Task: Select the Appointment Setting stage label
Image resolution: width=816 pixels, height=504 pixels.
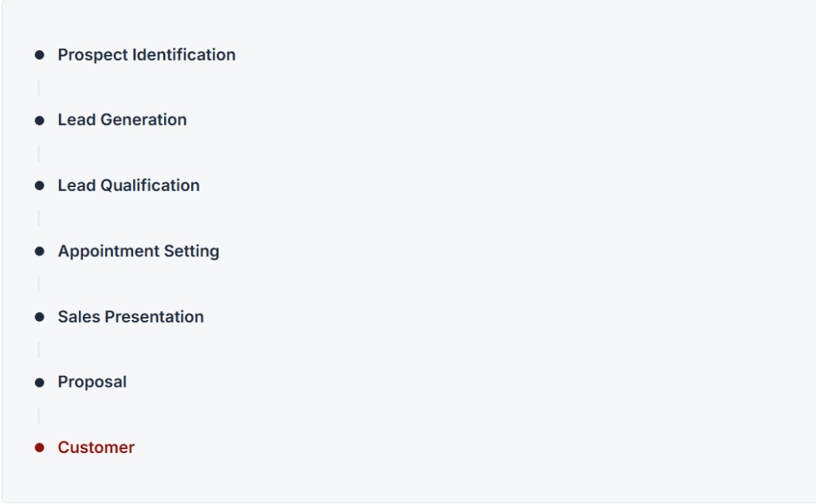Action: [139, 252]
